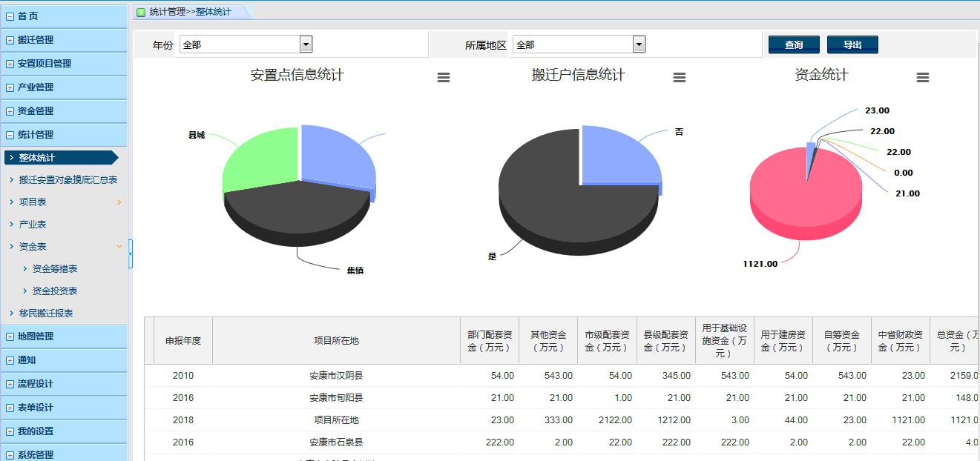
Task: Collapse the 统计管理 minus icon
Action: point(10,135)
